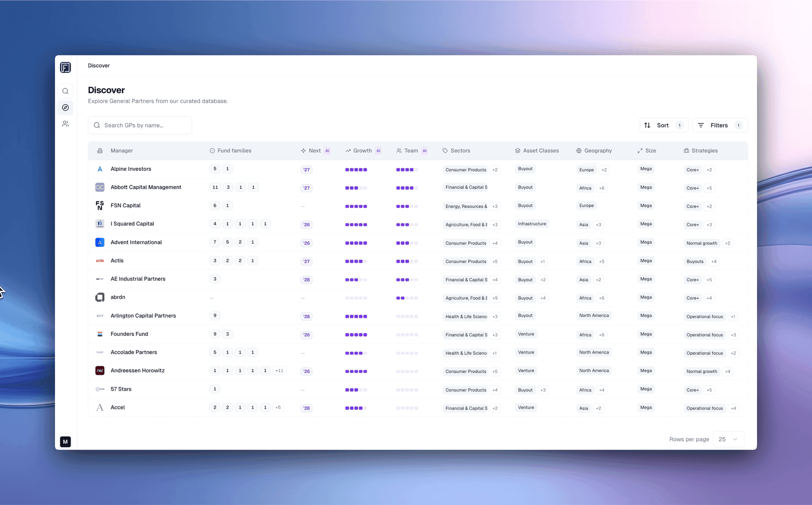
Task: Click the Venture tag for Accolade Partners
Action: (x=526, y=352)
